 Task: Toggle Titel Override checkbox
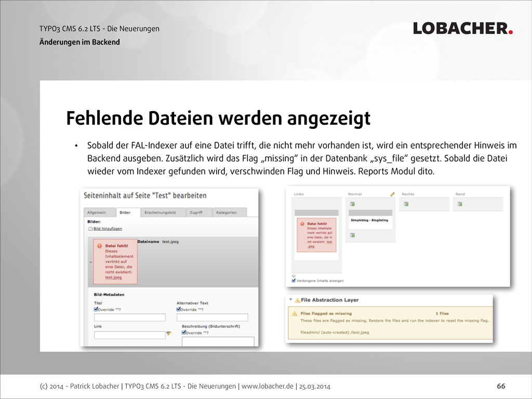96,309
